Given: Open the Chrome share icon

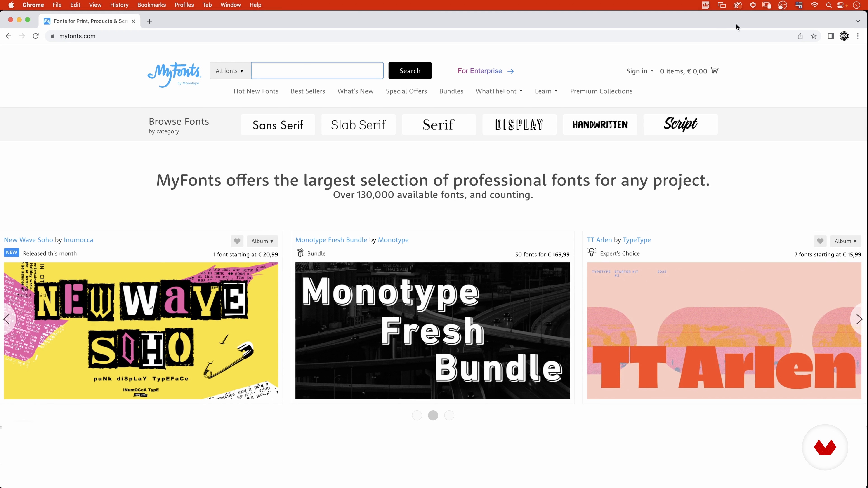Looking at the screenshot, I should coord(800,36).
